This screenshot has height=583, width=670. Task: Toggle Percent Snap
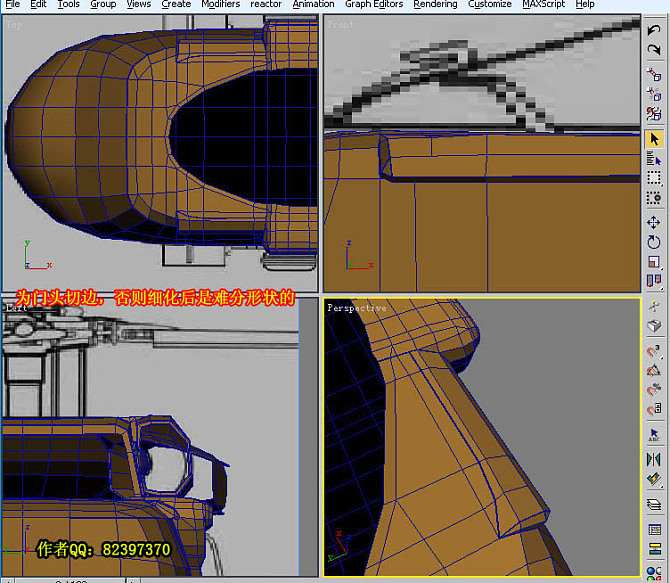[x=653, y=390]
